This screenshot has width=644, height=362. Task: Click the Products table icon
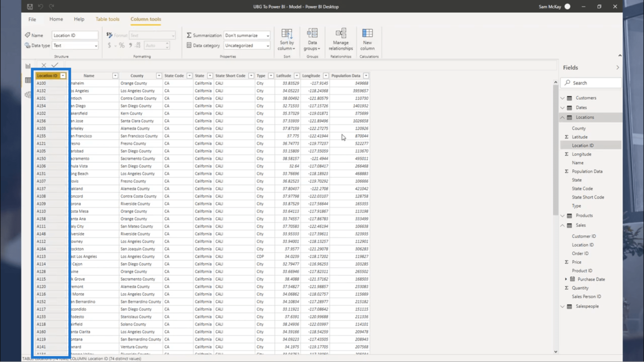(570, 216)
